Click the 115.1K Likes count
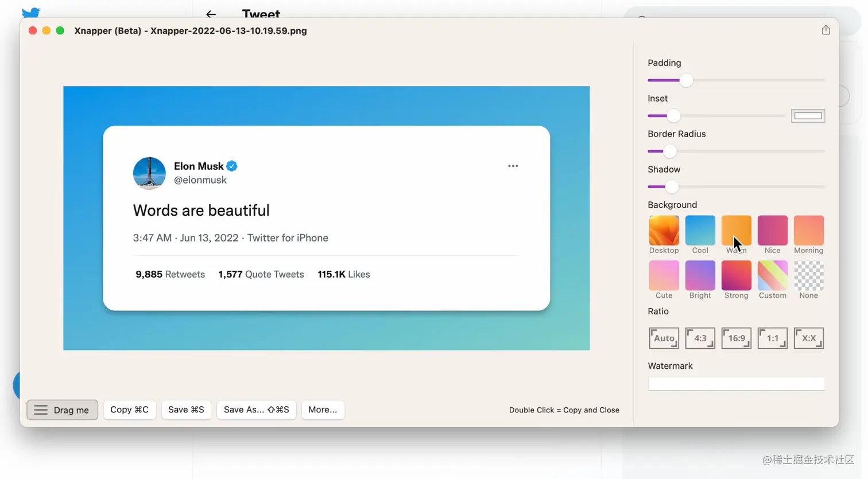Screen dimensions: 868x479 click(344, 274)
